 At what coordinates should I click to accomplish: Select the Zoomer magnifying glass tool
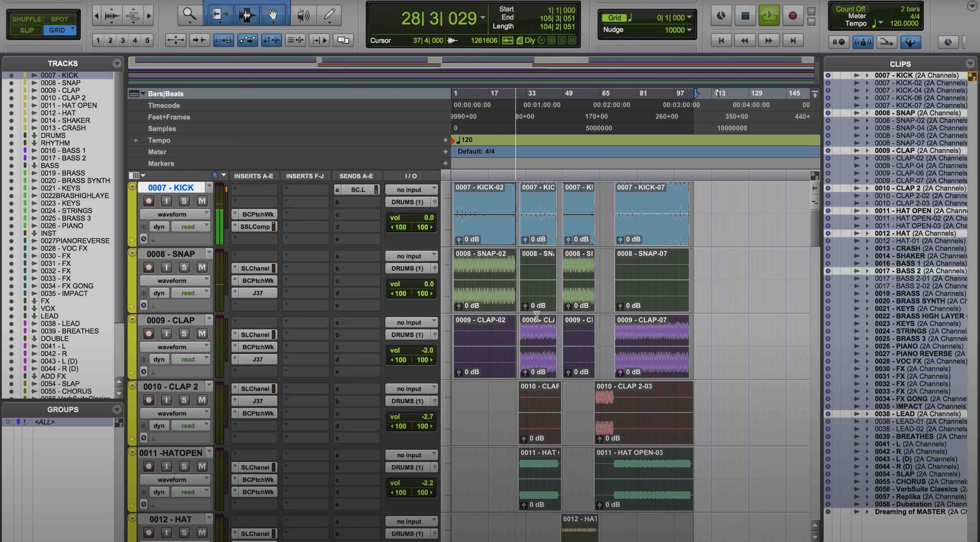[x=189, y=15]
